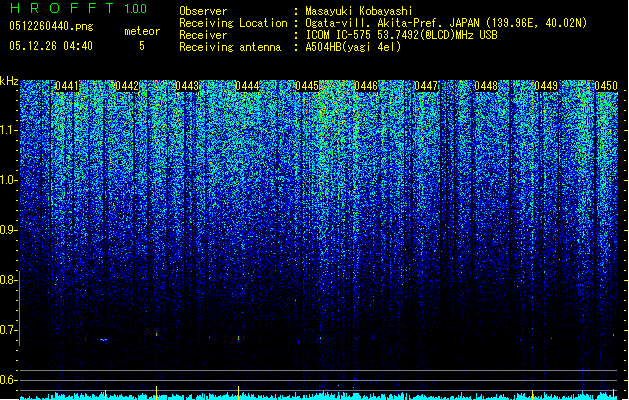
Task: Click the 'Receiving Location' field label
Action: [x=233, y=23]
